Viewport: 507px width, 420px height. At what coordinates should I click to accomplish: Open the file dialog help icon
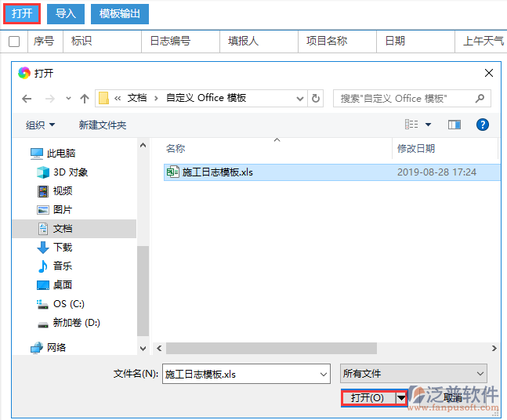pos(483,125)
